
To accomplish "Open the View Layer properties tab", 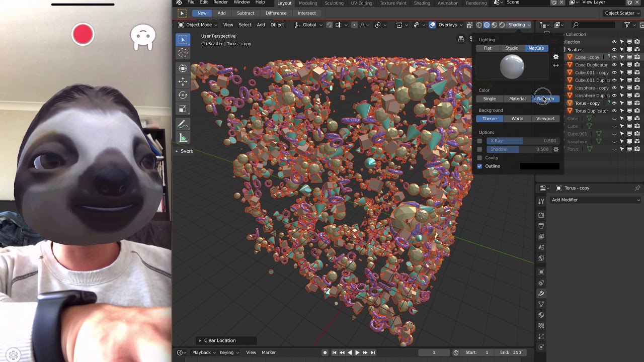I will tap(541, 236).
